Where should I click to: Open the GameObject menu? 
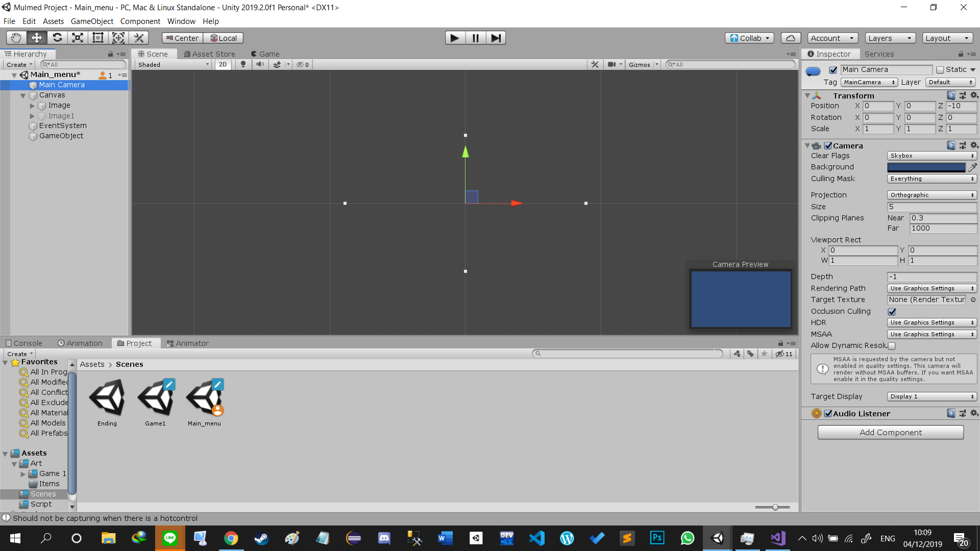(x=92, y=21)
